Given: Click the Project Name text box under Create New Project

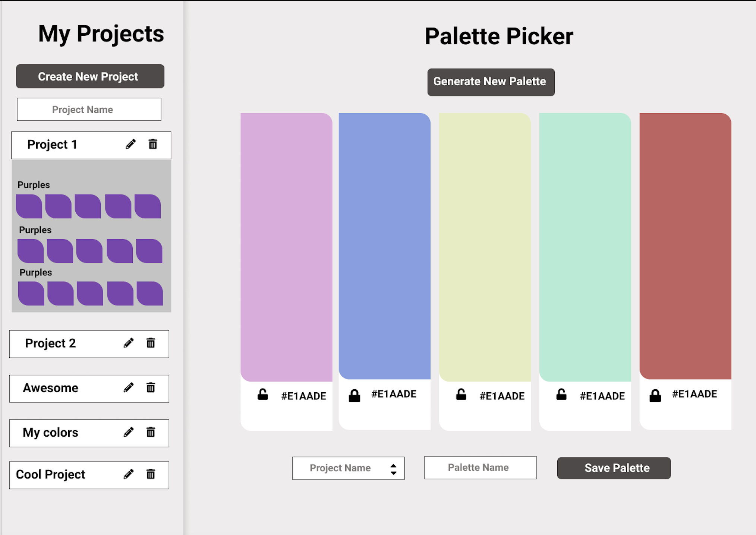Looking at the screenshot, I should click(89, 109).
